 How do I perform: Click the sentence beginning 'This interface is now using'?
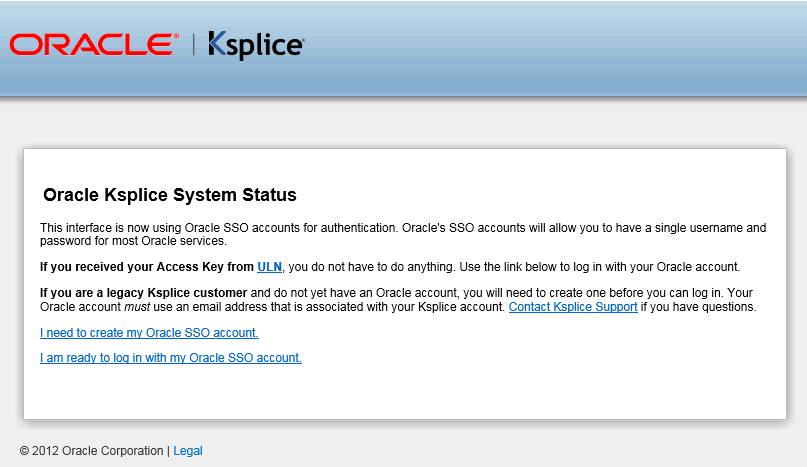(403, 234)
